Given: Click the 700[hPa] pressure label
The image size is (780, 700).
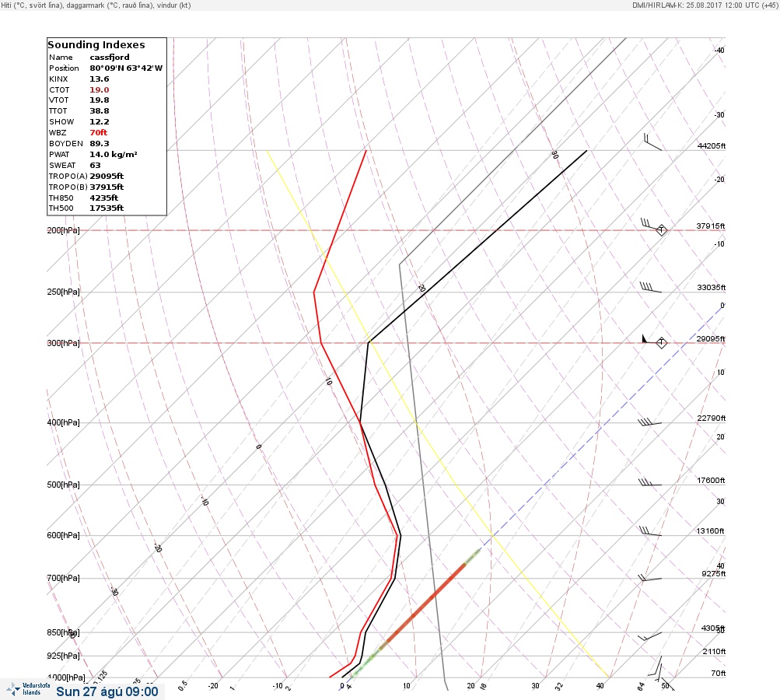Looking at the screenshot, I should pos(63,578).
